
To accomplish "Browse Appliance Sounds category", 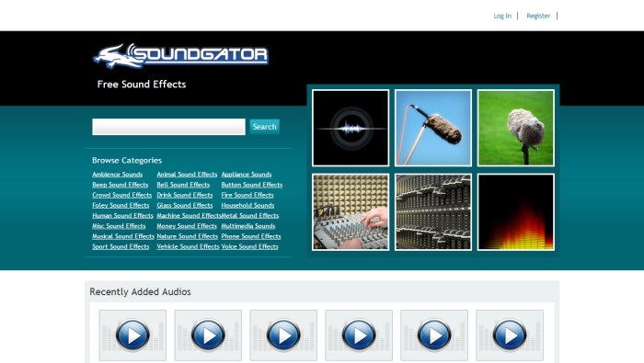I will click(247, 175).
